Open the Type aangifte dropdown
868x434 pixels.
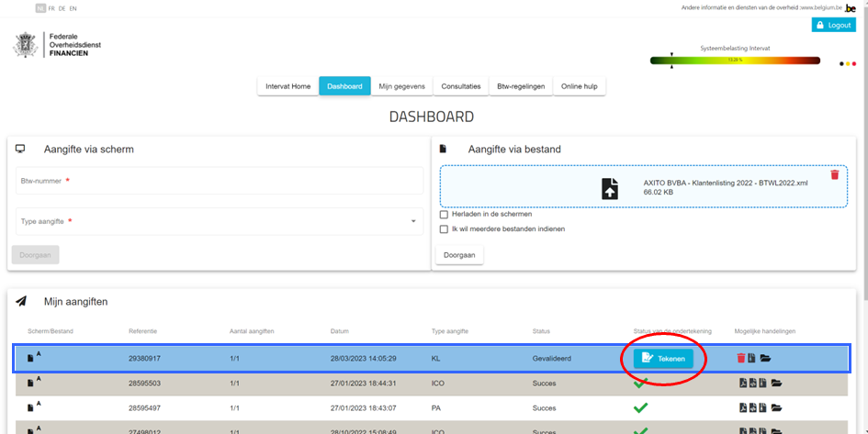(220, 221)
